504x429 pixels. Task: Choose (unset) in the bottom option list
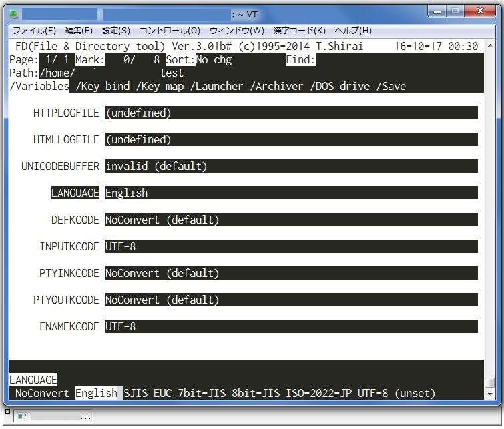[415, 394]
